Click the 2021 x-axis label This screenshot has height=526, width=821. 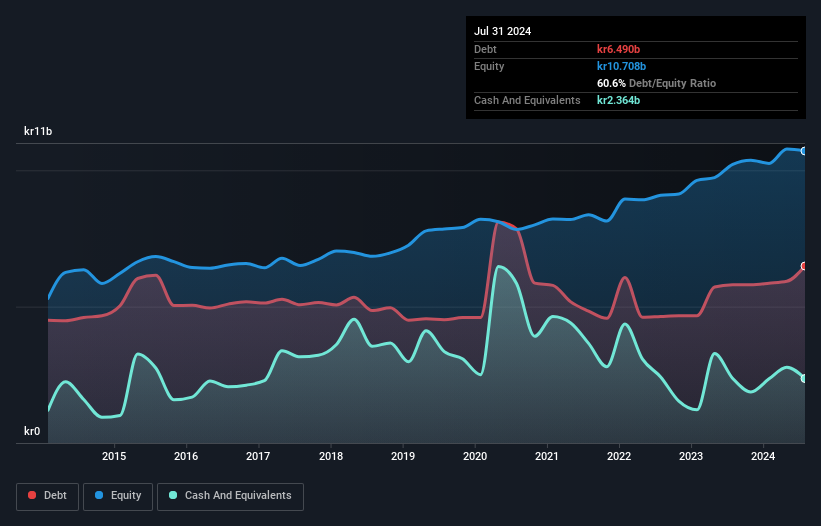tap(547, 456)
